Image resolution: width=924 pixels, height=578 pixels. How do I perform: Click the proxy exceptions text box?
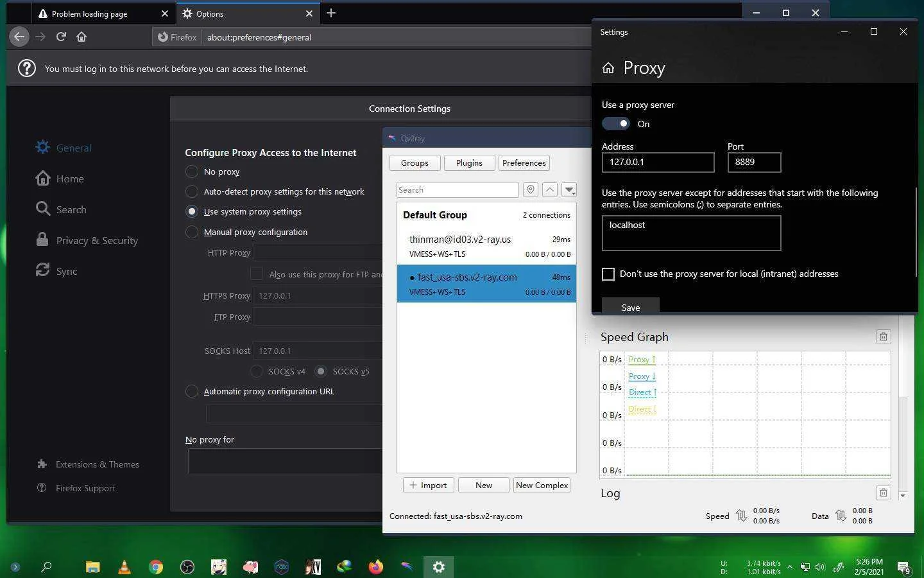pyautogui.click(x=692, y=233)
